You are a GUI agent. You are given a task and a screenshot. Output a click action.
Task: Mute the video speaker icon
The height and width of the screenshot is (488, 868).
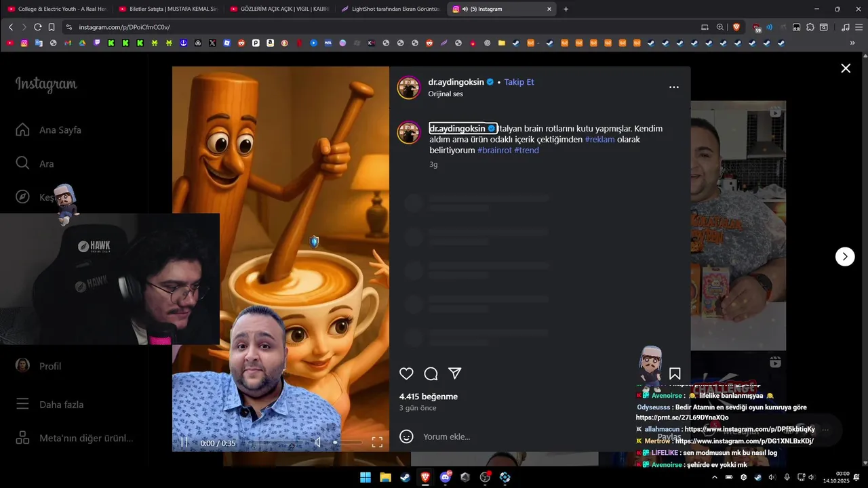coord(317,443)
